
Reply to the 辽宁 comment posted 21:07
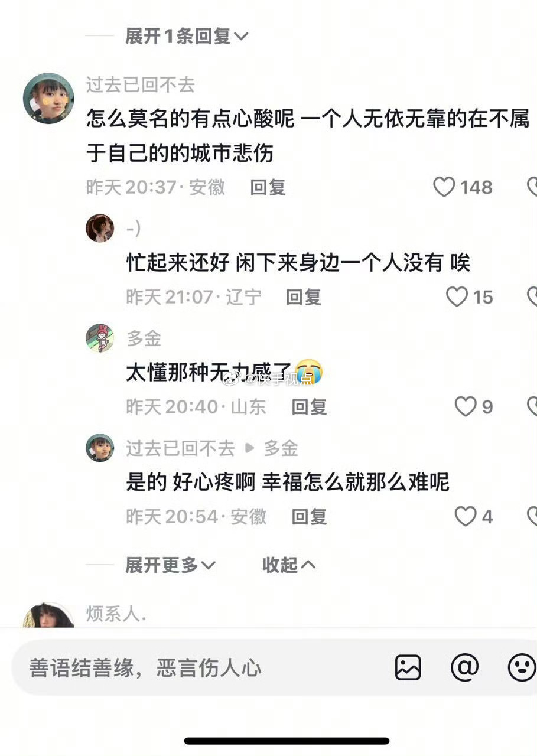tap(304, 296)
